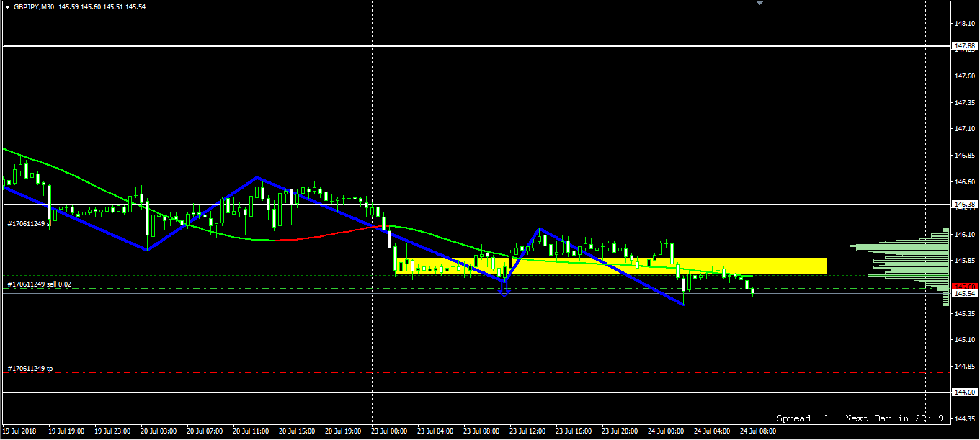Click the 147.10 price scale value
Viewport: 980px width, 440px height.
965,129
